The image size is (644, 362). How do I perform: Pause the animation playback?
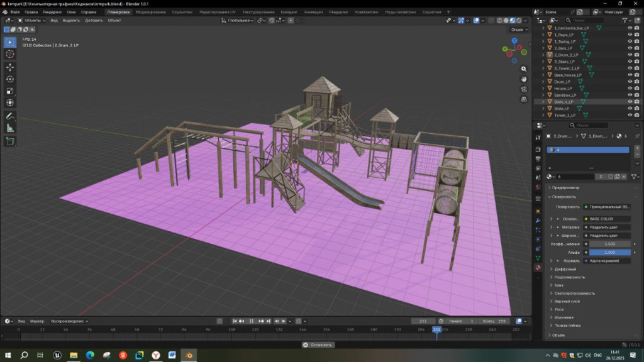[x=252, y=321]
